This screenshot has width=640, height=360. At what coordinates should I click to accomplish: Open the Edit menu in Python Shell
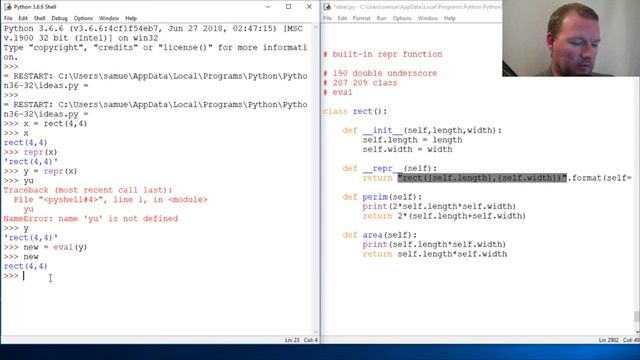point(23,18)
